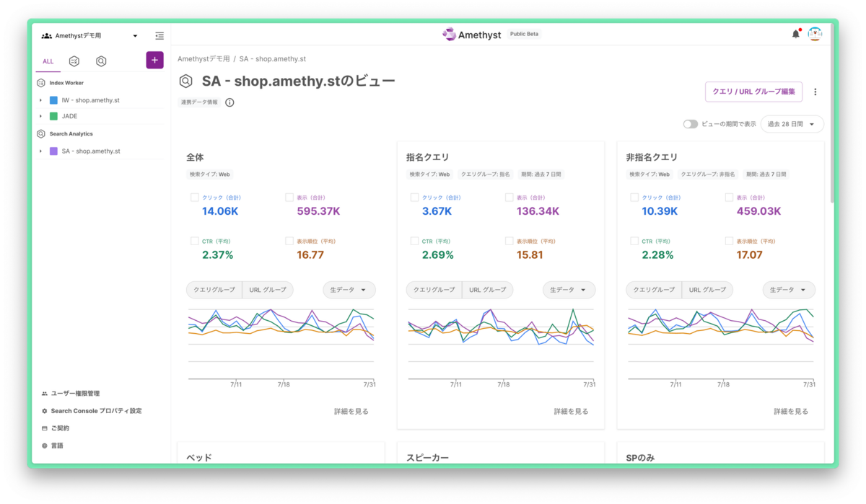Click the SPのみ card heading
Viewport: 866px width, 504px height.
click(x=640, y=458)
